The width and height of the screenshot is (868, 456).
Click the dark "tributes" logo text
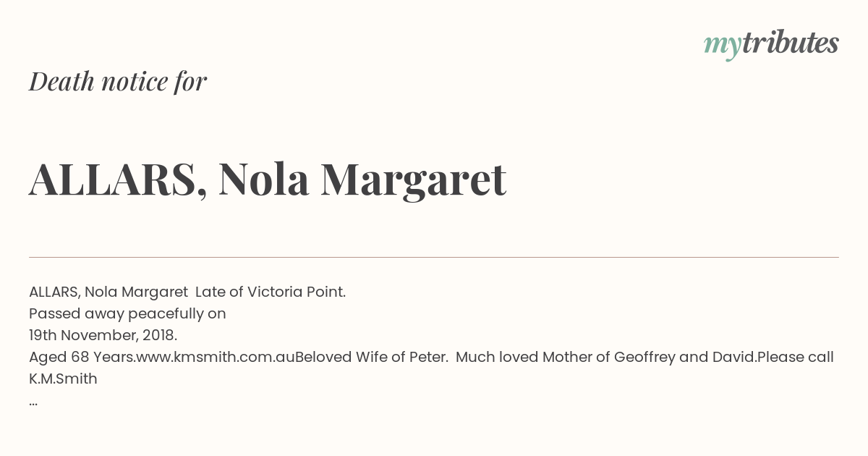coord(791,43)
